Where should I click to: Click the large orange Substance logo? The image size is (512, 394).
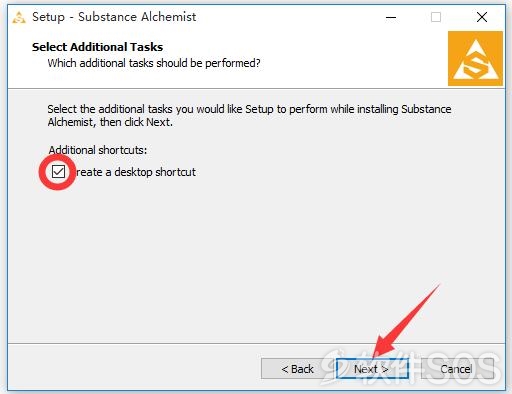(475, 59)
